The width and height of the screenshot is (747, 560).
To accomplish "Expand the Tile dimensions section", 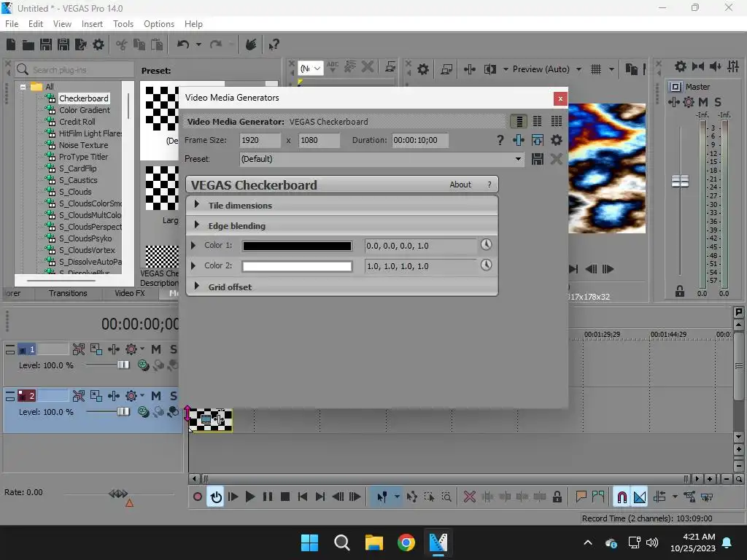I will click(197, 205).
